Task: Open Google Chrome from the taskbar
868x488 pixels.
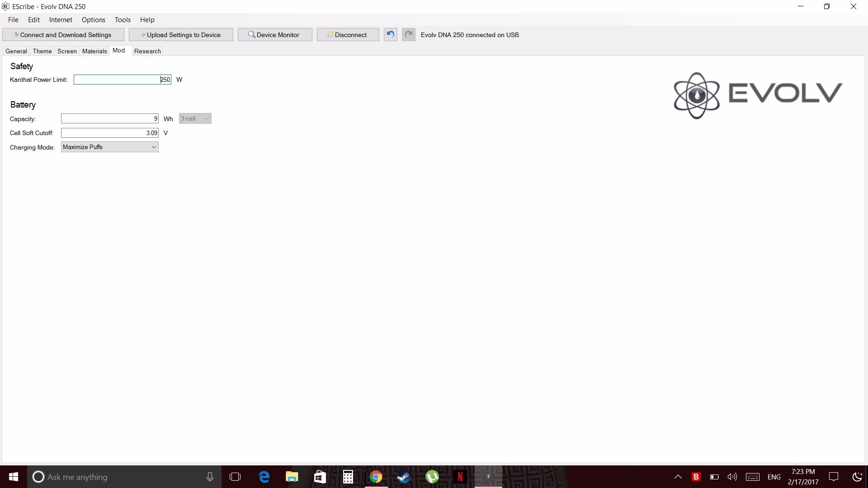Action: click(x=376, y=477)
